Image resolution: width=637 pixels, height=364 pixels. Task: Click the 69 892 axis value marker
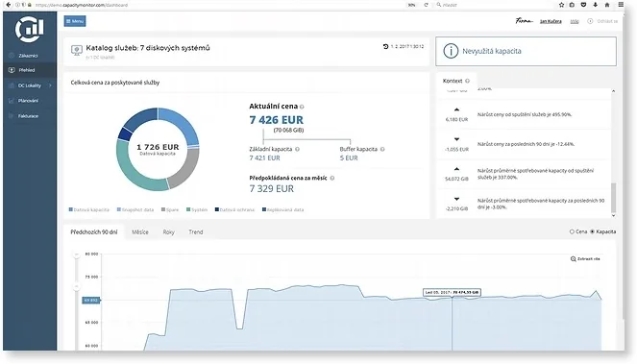(90, 301)
